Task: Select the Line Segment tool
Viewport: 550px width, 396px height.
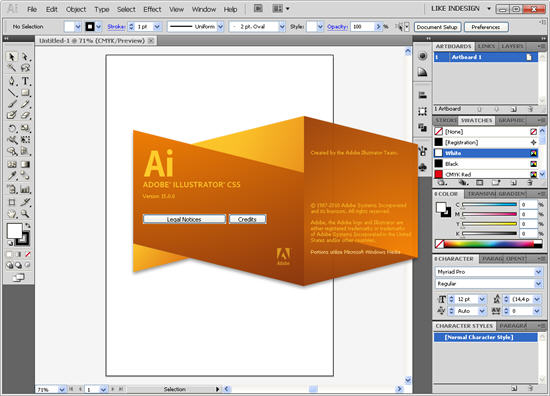Action: [12, 93]
